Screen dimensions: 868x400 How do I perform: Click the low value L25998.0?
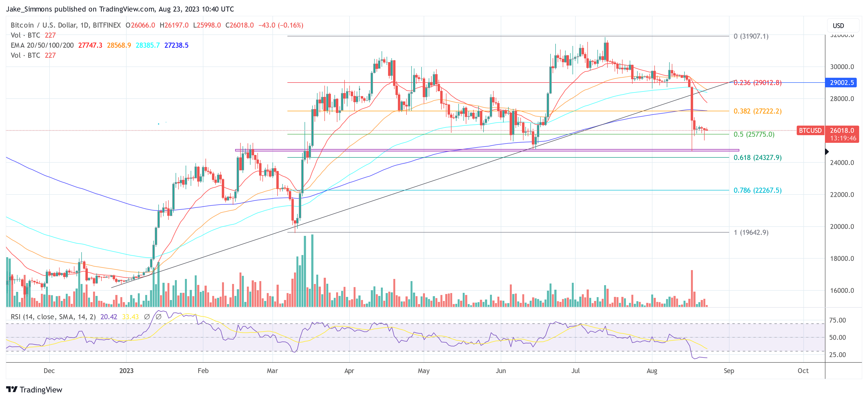pos(207,25)
